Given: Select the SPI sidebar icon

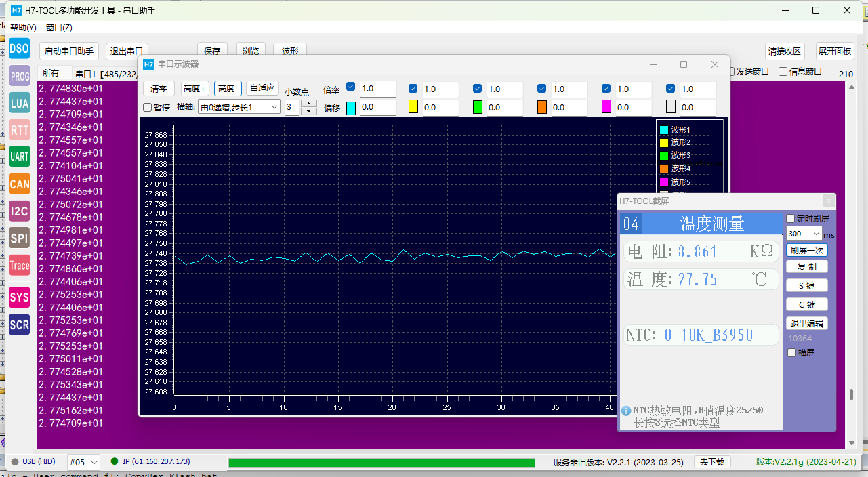Looking at the screenshot, I should coord(20,238).
